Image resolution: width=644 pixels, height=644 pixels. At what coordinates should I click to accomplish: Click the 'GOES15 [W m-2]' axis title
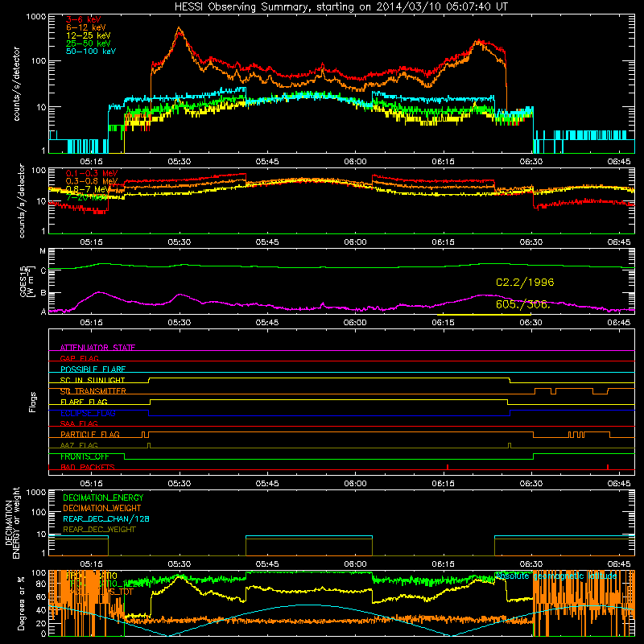click(27, 281)
